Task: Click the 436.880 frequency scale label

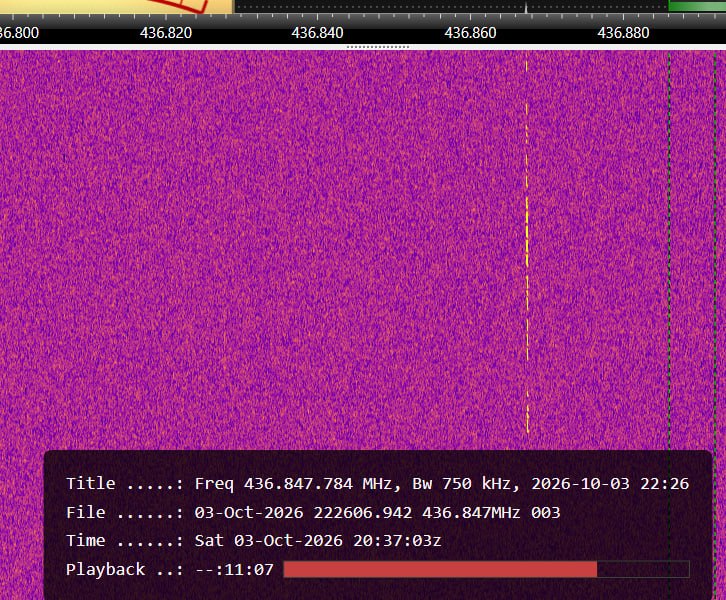Action: click(x=623, y=33)
